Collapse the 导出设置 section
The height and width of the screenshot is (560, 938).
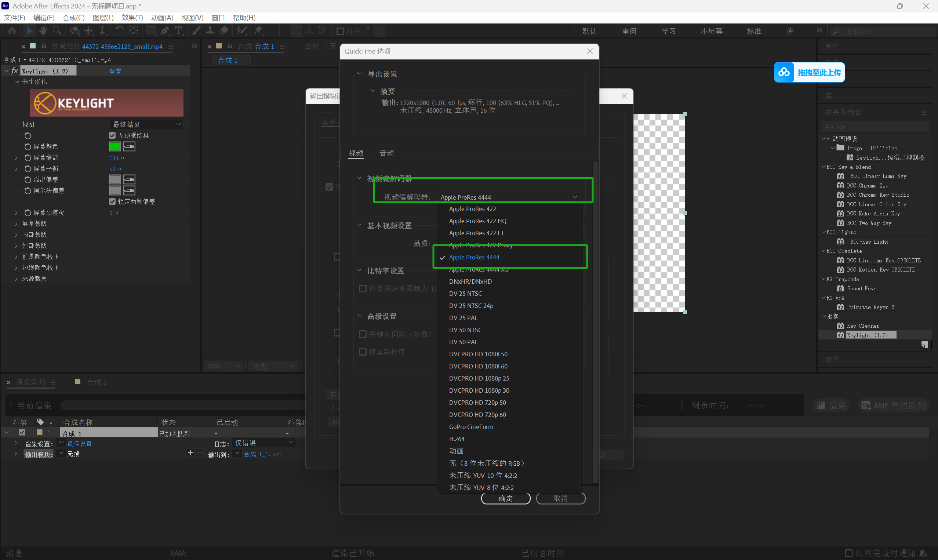pos(359,74)
